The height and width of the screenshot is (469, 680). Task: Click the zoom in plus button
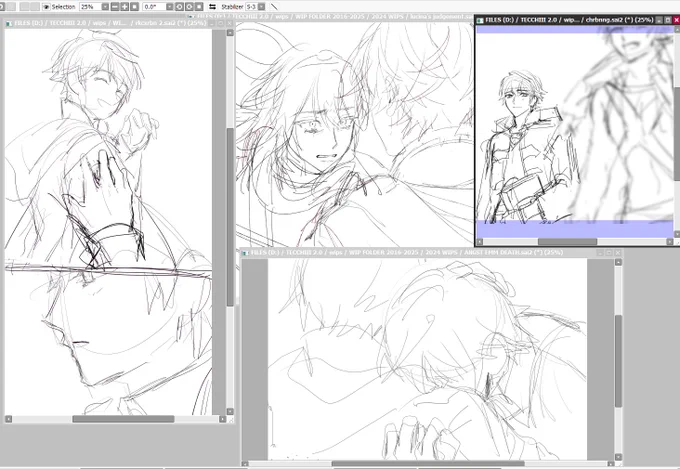(x=124, y=7)
